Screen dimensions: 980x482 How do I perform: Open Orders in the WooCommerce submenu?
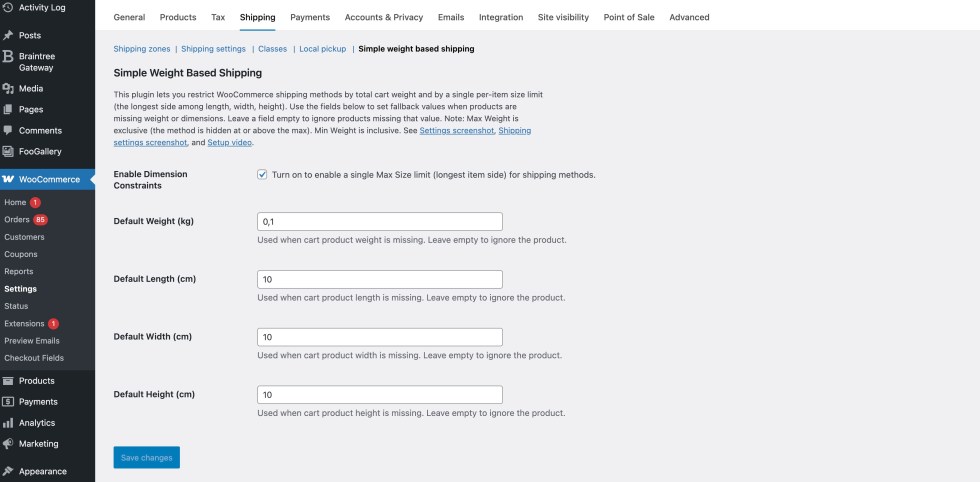(17, 220)
